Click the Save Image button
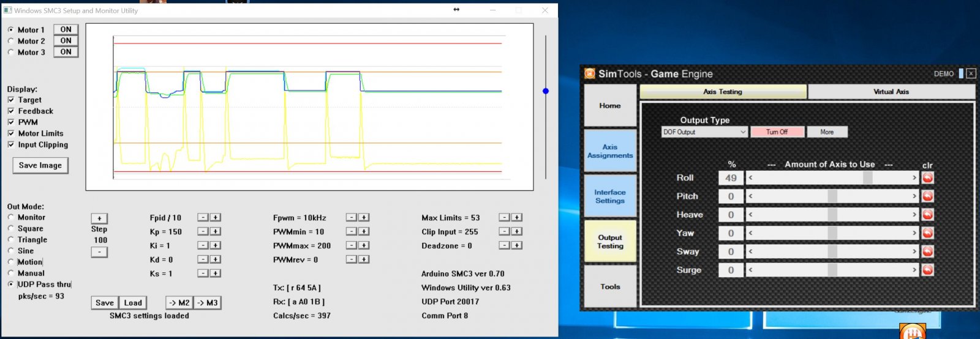 coord(40,165)
